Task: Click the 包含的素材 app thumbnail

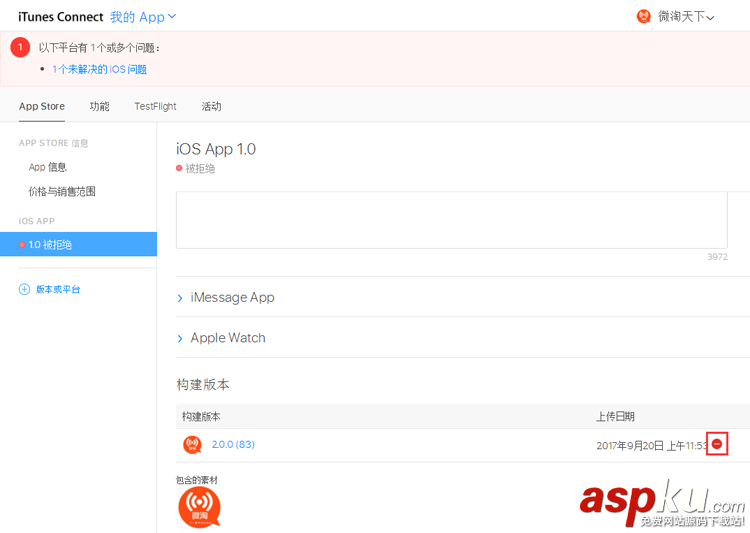Action: 199,508
